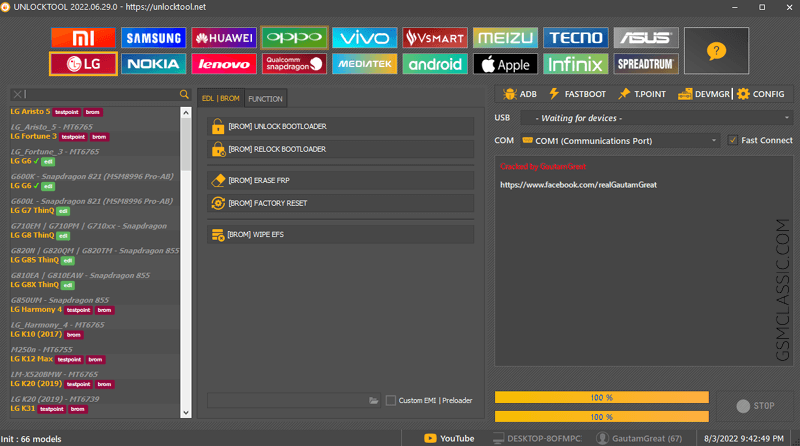
Task: Toggle the Fast Connect checkbox
Action: [733, 140]
